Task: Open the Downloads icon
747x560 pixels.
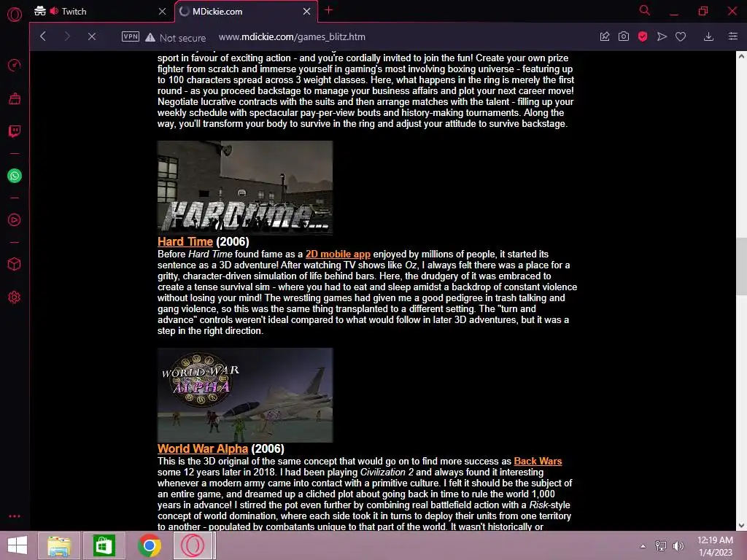Action: [709, 36]
